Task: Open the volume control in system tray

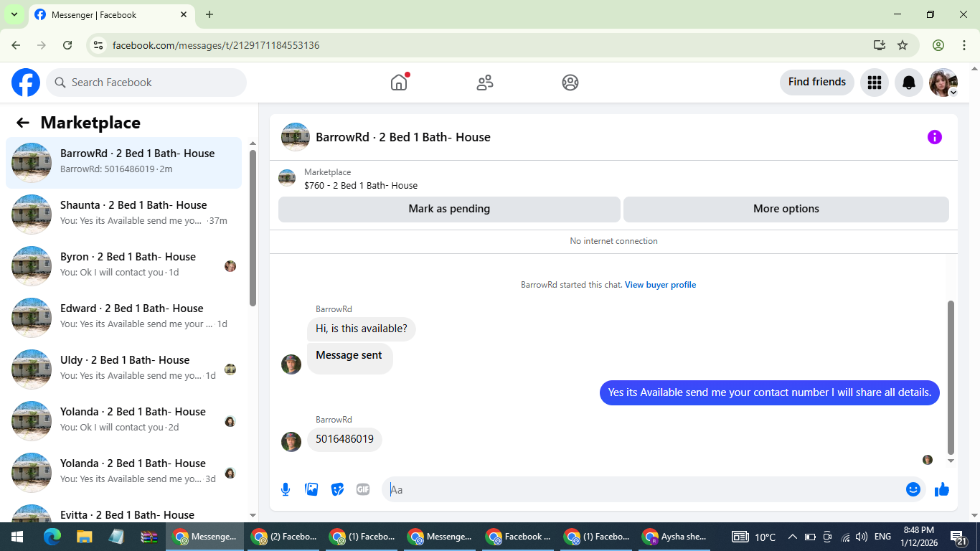Action: [862, 537]
